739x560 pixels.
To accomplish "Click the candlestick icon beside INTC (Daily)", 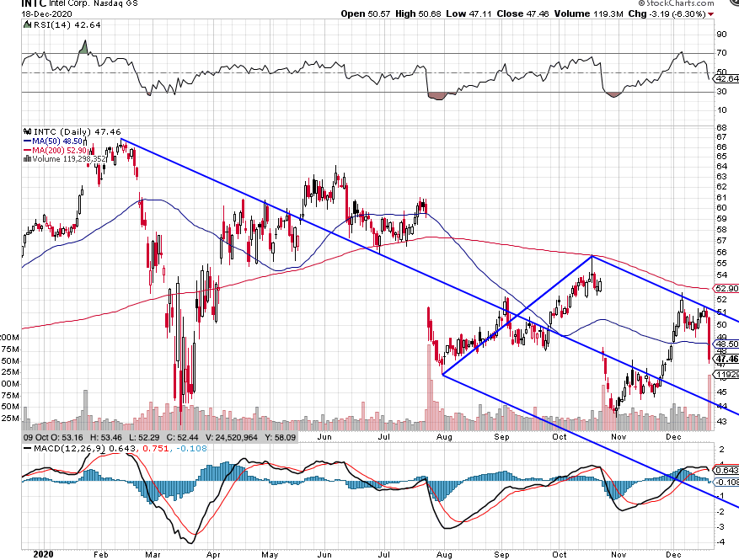I will pos(28,132).
